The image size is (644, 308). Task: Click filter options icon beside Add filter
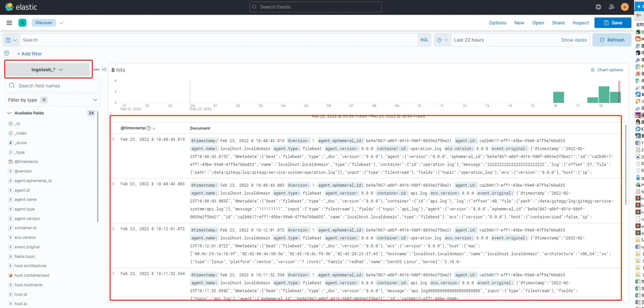[x=6, y=53]
